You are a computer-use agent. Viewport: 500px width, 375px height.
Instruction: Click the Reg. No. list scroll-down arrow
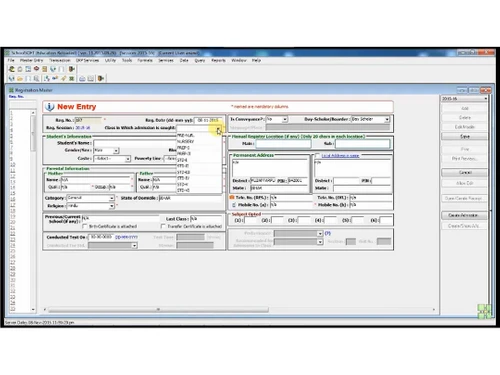click(x=33, y=309)
